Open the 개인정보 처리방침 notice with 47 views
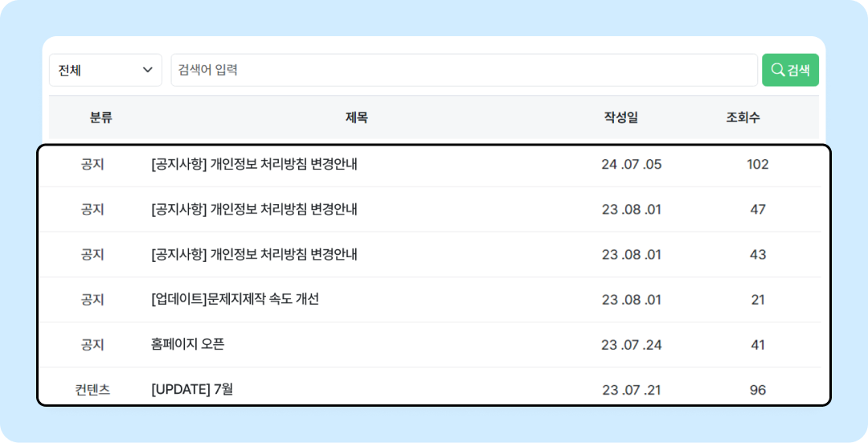This screenshot has height=443, width=868. [254, 209]
